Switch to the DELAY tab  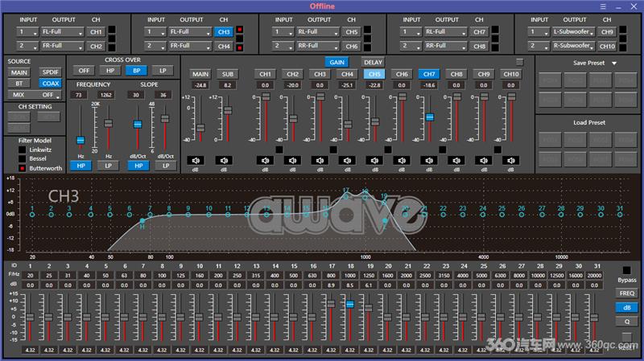tap(373, 63)
